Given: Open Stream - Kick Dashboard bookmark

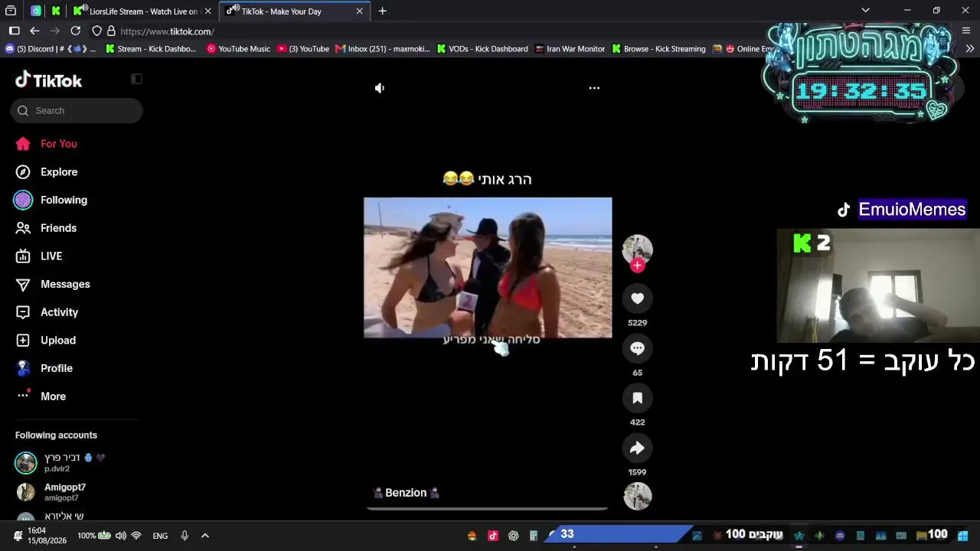Looking at the screenshot, I should (x=151, y=49).
